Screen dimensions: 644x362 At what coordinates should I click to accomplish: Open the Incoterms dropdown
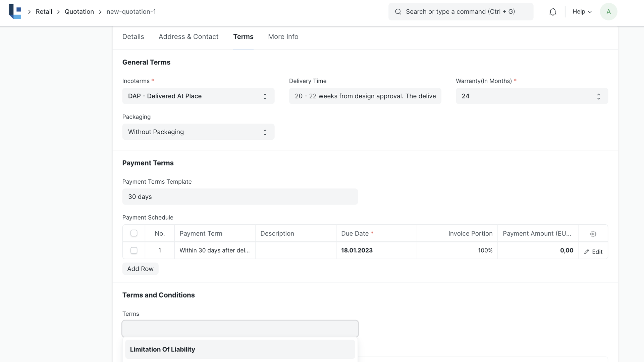(198, 96)
